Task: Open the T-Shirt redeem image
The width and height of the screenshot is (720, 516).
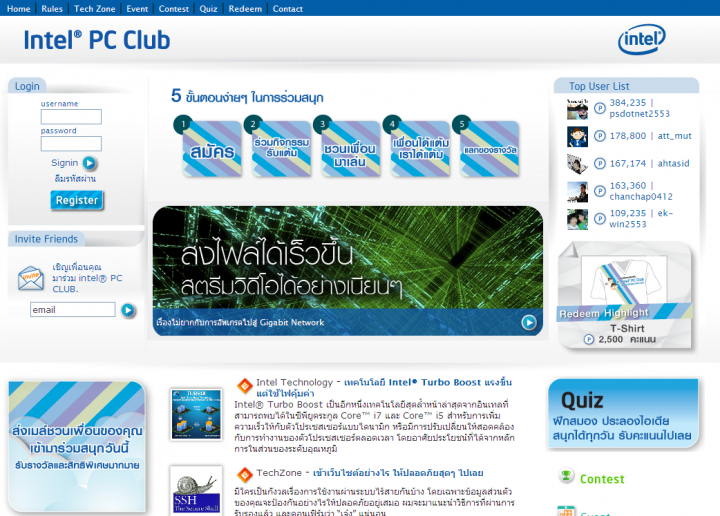Action: pos(624,280)
